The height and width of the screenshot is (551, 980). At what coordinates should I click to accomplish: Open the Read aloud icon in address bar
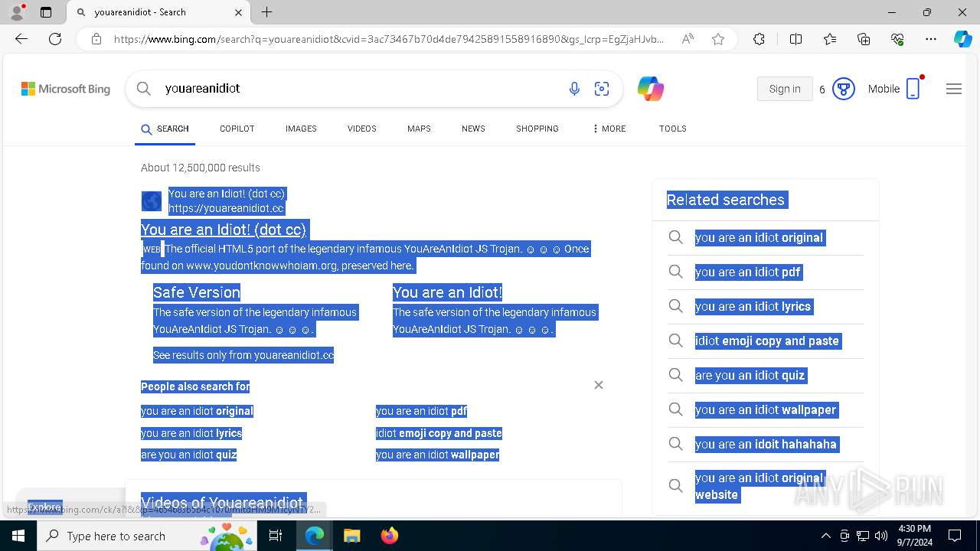[x=688, y=39]
